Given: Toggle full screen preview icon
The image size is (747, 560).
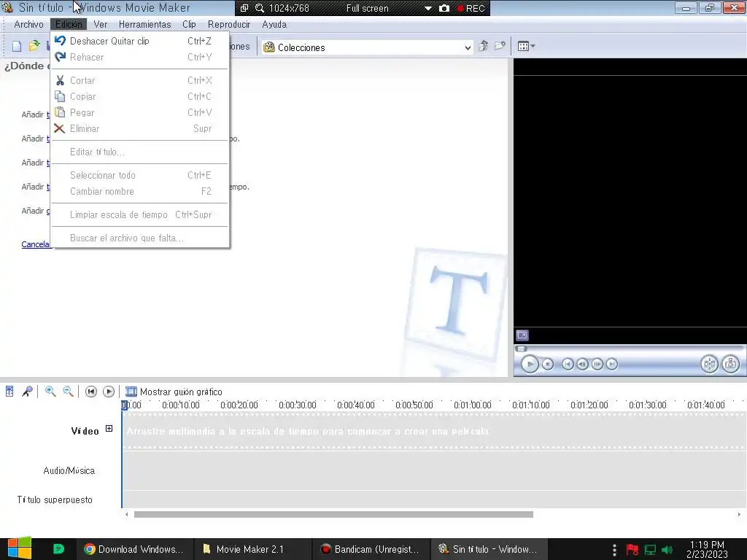Looking at the screenshot, I should coord(522,335).
